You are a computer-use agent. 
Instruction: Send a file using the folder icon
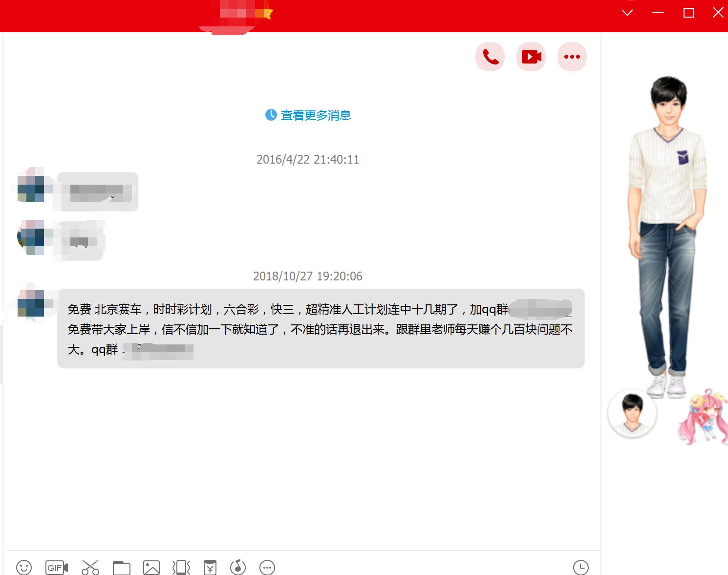tap(121, 567)
